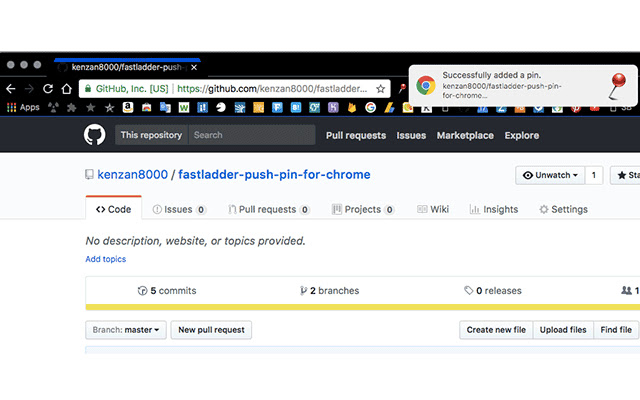
Task: Click the repository book icon
Action: [x=89, y=175]
